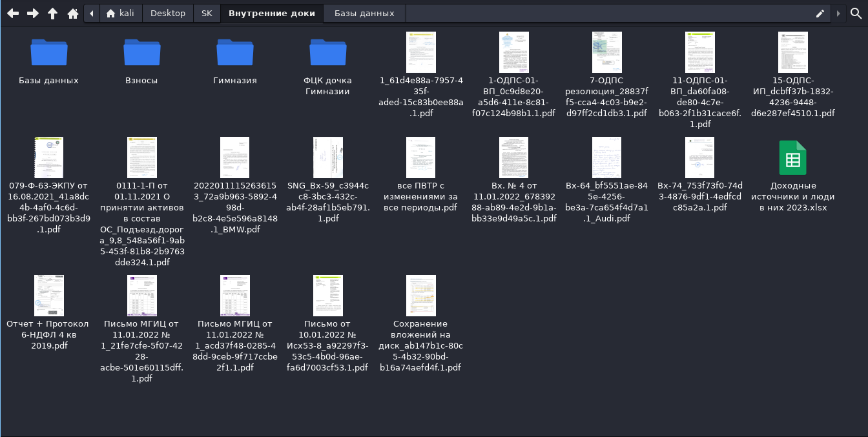Screen dimensions: 868x437
Task: Expand path bar right arrow
Action: pos(838,13)
